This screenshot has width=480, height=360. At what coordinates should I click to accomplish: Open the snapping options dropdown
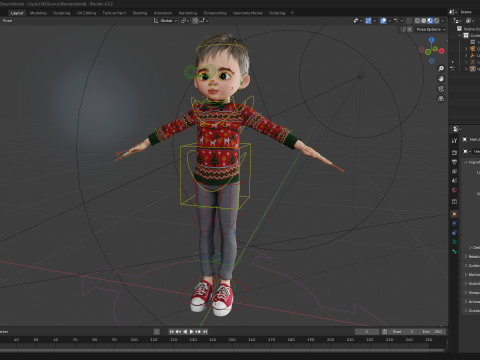204,21
